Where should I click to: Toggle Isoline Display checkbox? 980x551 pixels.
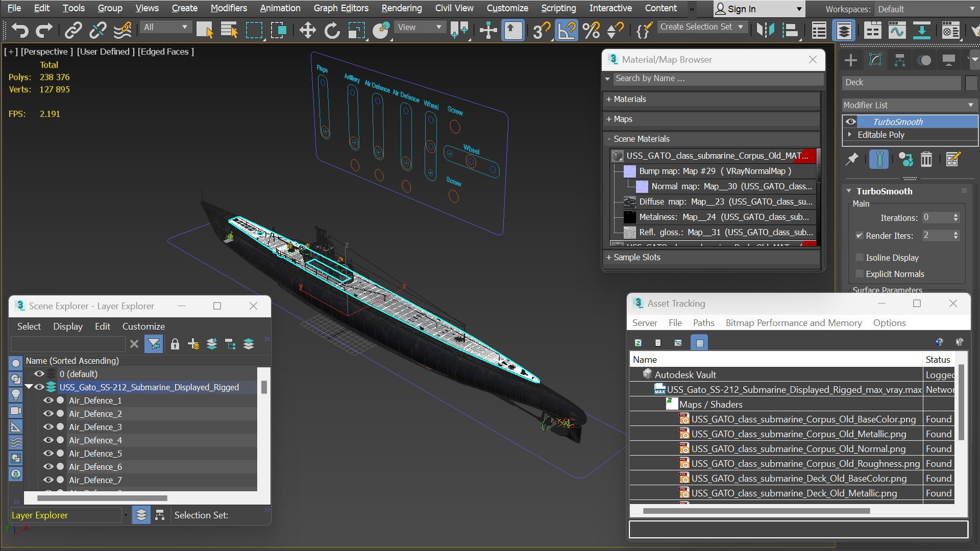860,257
